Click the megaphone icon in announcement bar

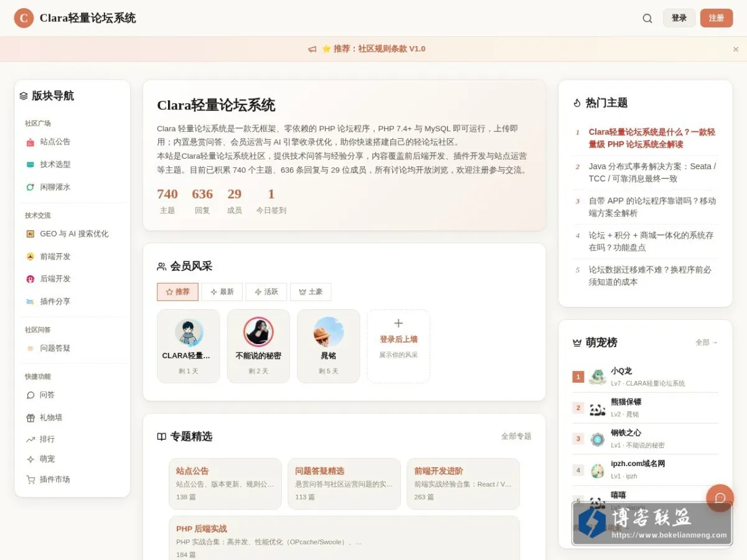pos(312,49)
